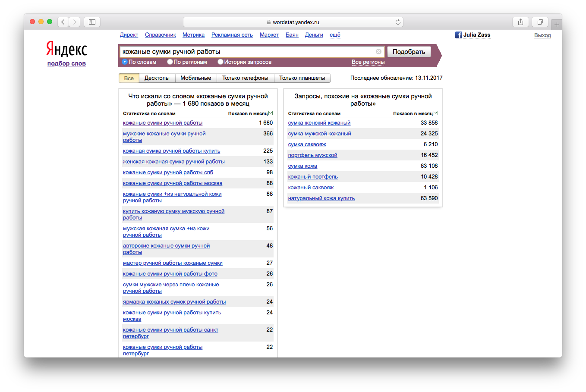
Task: Open help icon in right table header
Action: pyautogui.click(x=436, y=113)
